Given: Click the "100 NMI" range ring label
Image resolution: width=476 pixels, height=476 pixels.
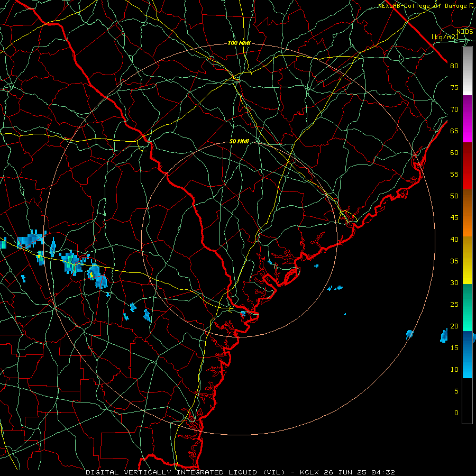Looking at the screenshot, I should click(239, 43).
